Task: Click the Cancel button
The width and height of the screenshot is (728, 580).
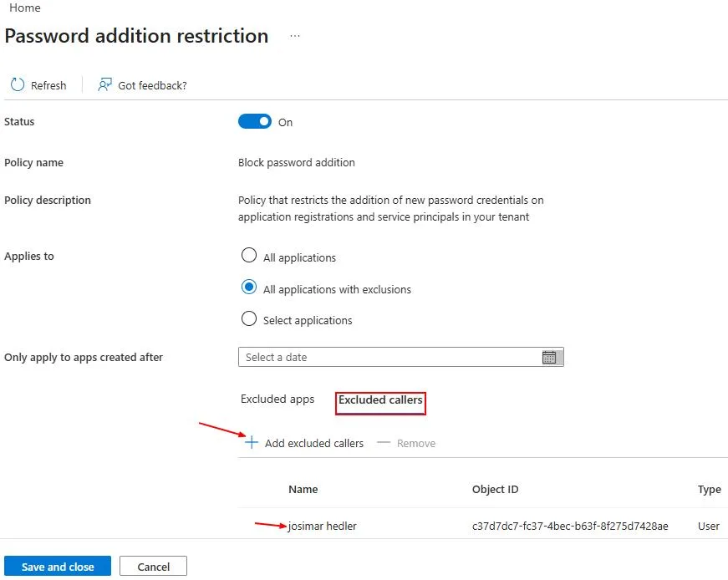Action: click(x=153, y=566)
